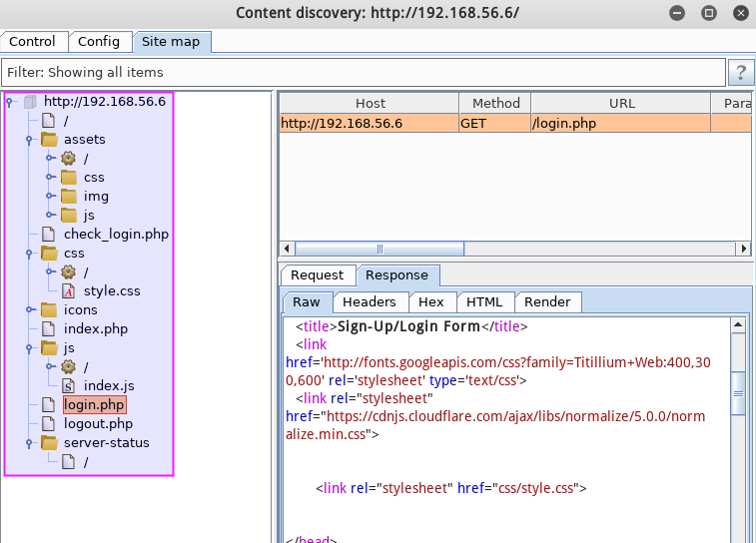
Task: Click the gear icon under the js folder
Action: (x=68, y=366)
